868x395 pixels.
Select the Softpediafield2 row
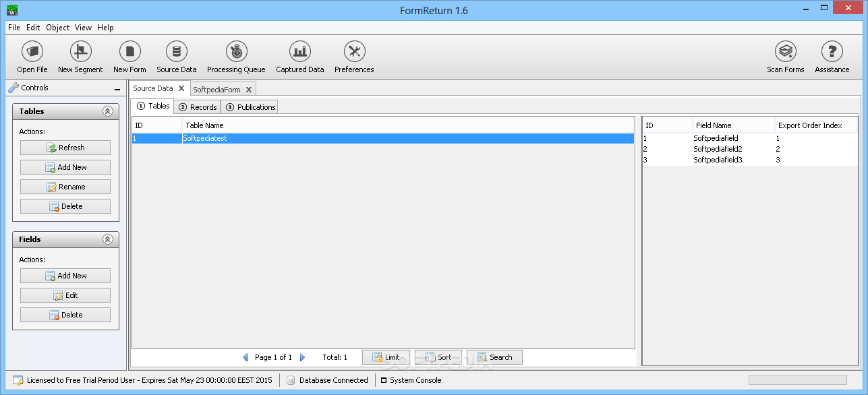point(750,149)
